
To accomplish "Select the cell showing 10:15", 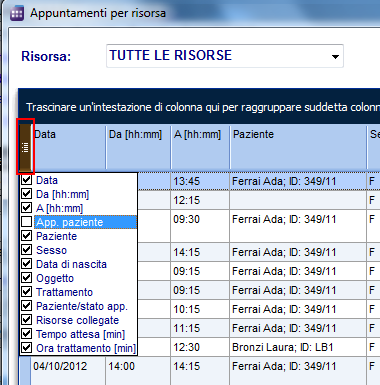I will tap(200, 309).
